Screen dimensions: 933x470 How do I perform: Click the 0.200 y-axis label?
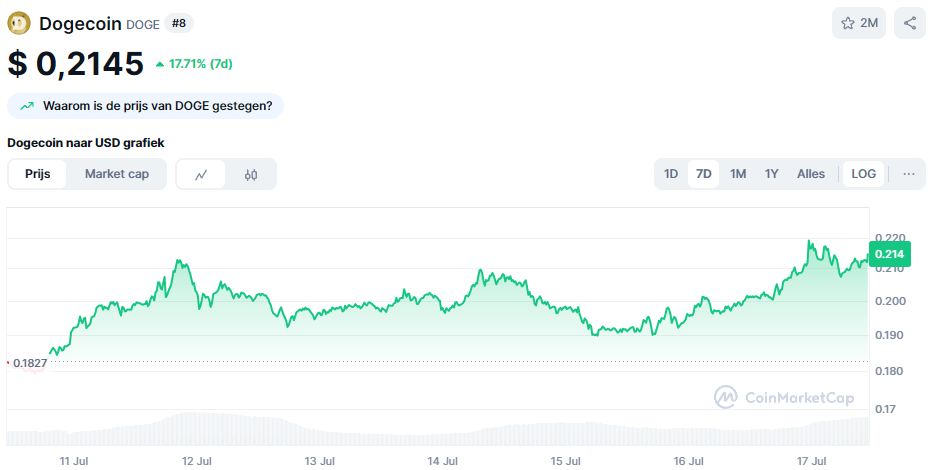890,301
